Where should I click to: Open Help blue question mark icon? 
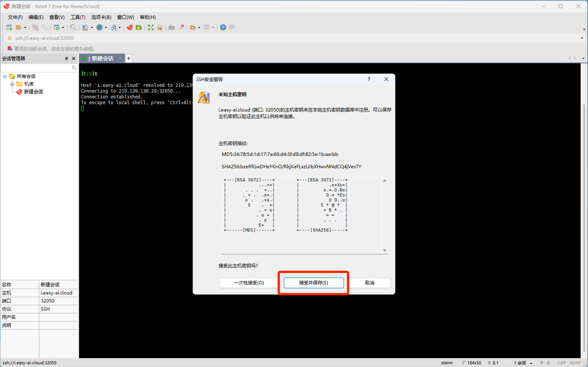pyautogui.click(x=223, y=27)
